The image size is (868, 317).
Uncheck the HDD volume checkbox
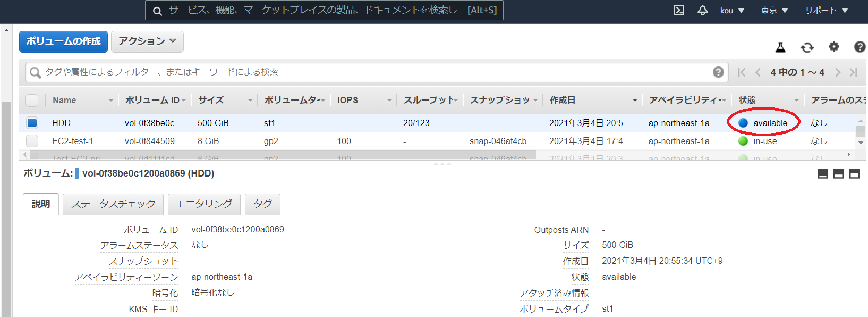[32, 123]
